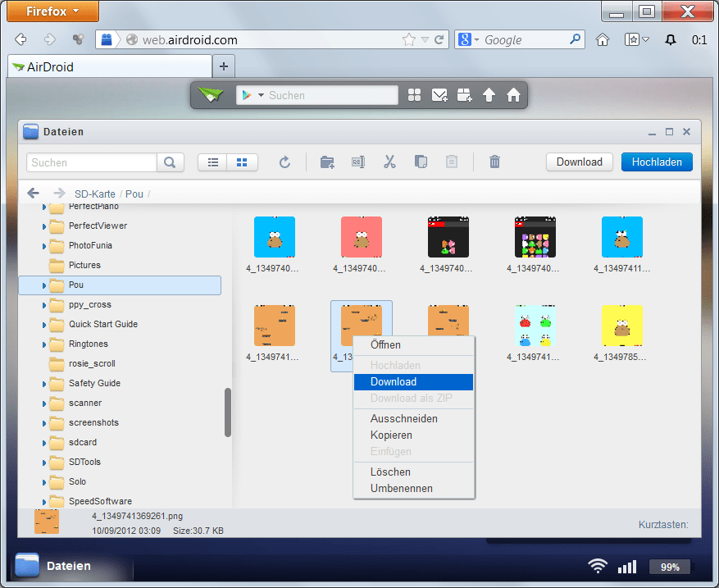The height and width of the screenshot is (588, 719).
Task: Open the new message envelope icon
Action: [x=439, y=95]
